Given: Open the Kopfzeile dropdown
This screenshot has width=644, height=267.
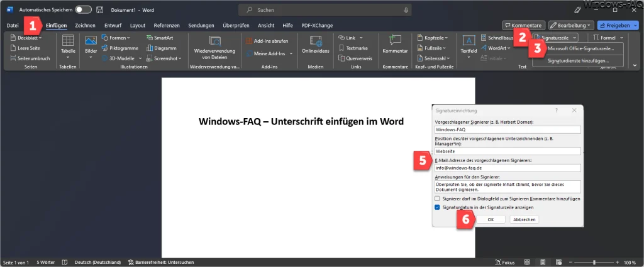Looking at the screenshot, I should coord(433,38).
